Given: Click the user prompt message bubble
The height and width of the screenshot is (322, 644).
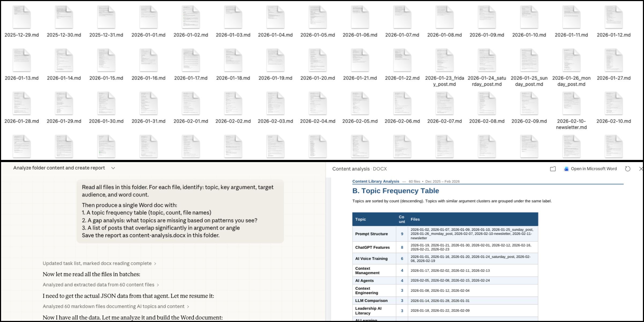Looking at the screenshot, I should point(180,211).
